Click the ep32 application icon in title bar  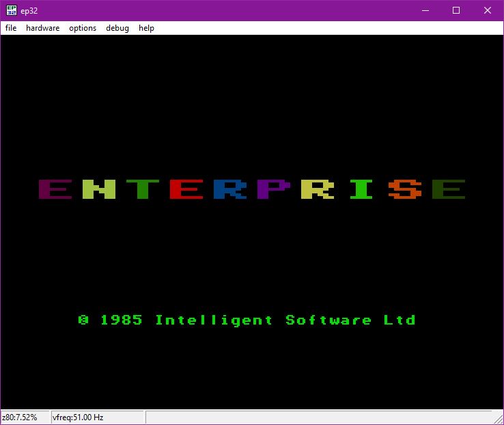point(12,10)
